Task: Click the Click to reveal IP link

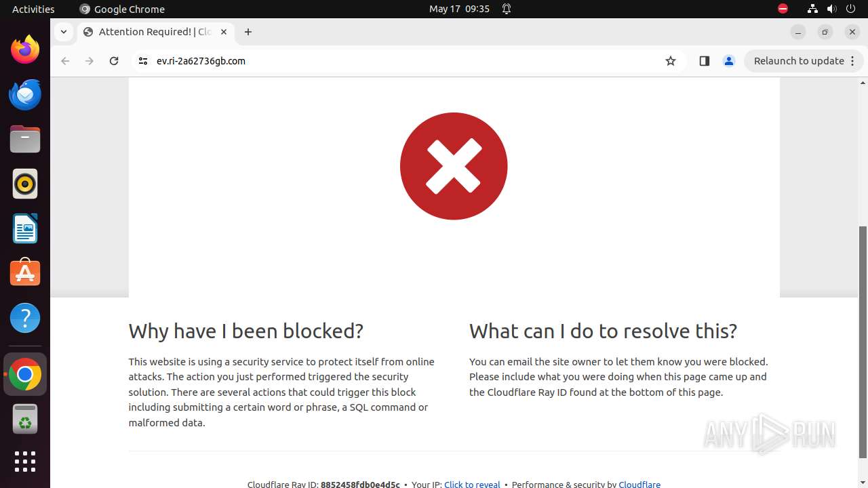Action: click(x=472, y=484)
